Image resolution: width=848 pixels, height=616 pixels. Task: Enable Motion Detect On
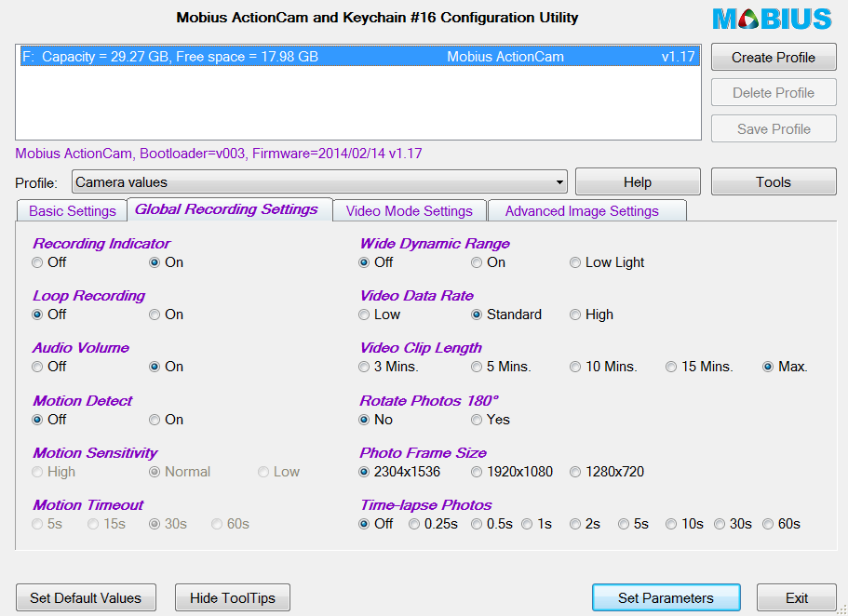[167, 419]
